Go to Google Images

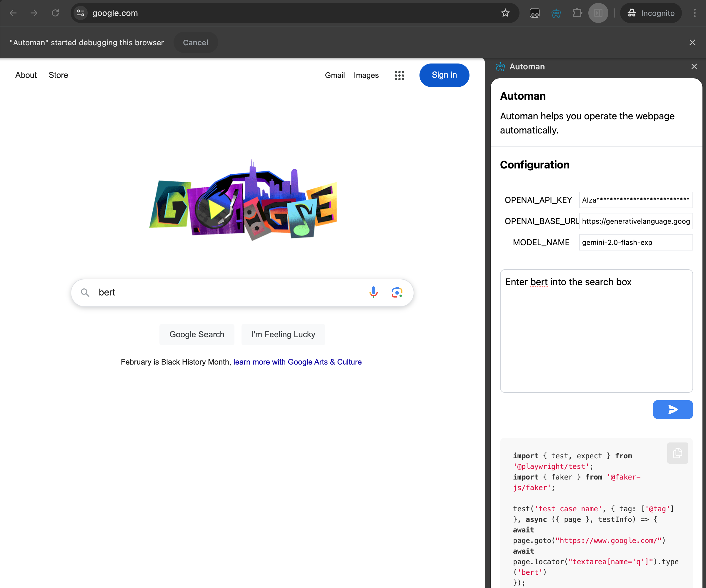[366, 75]
